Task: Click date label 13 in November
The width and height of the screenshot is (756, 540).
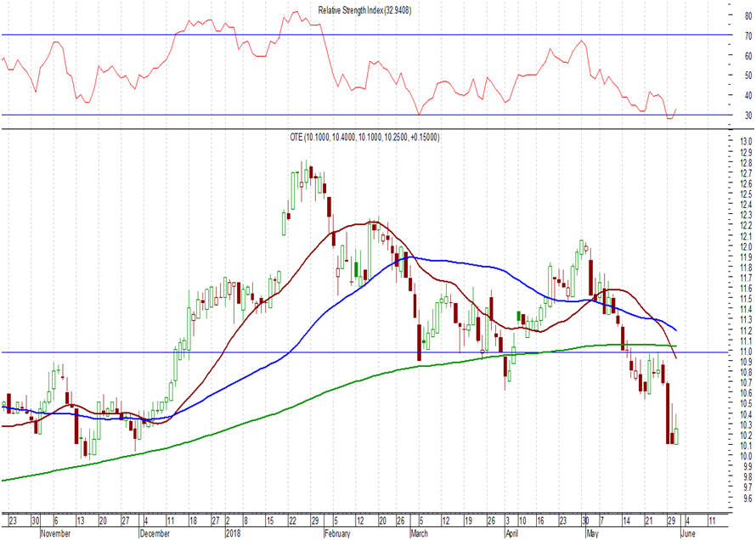Action: [81, 520]
